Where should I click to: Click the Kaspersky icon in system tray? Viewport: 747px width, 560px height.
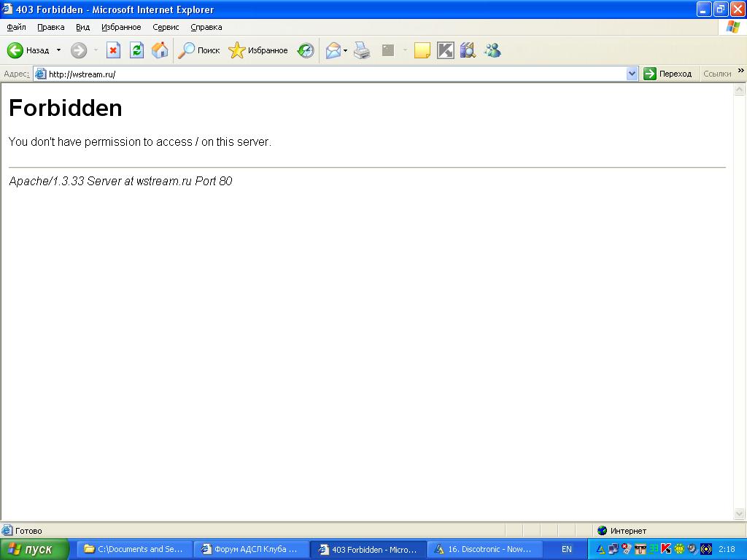[665, 549]
